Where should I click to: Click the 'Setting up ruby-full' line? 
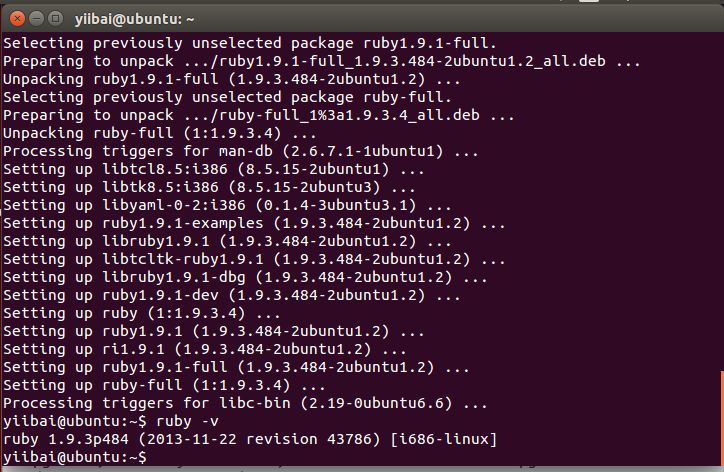pos(165,385)
